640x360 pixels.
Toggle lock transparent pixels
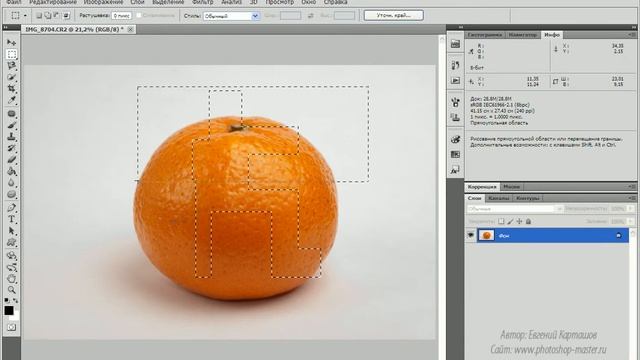(x=501, y=221)
